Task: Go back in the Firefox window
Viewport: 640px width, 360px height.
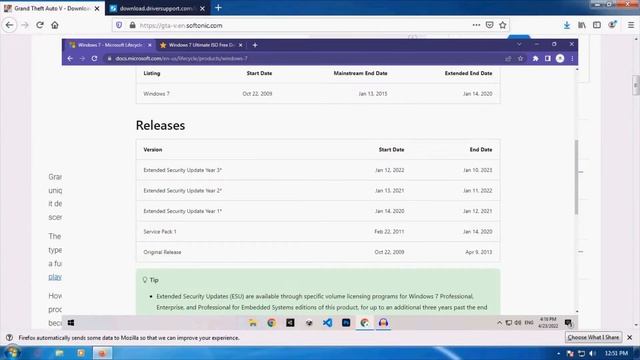Action: [x=9, y=25]
